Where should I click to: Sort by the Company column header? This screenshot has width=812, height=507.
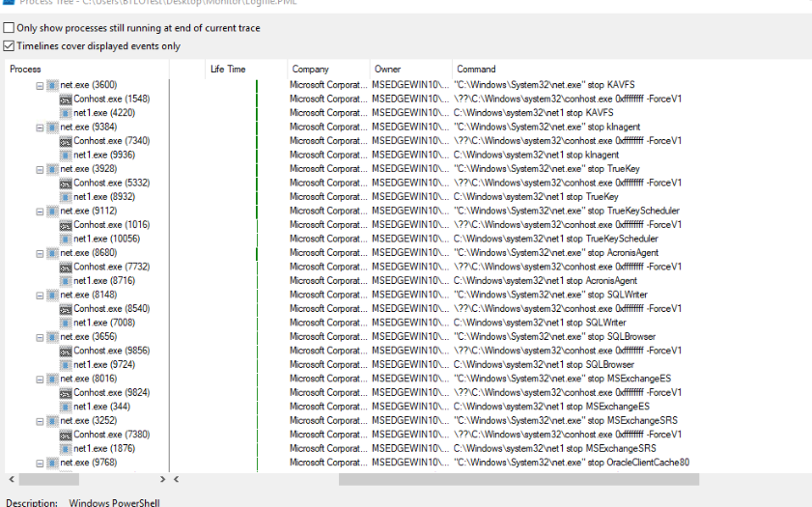pos(328,69)
